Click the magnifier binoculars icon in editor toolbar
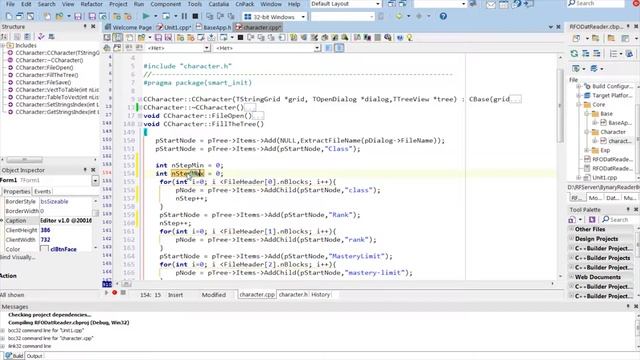Screen dimensions: 640x360 [x=388, y=38]
